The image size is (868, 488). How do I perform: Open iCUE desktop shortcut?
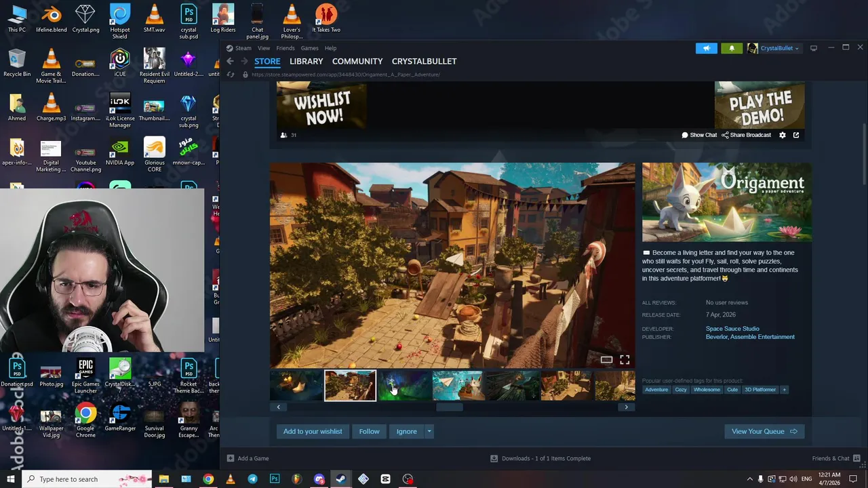pos(120,64)
